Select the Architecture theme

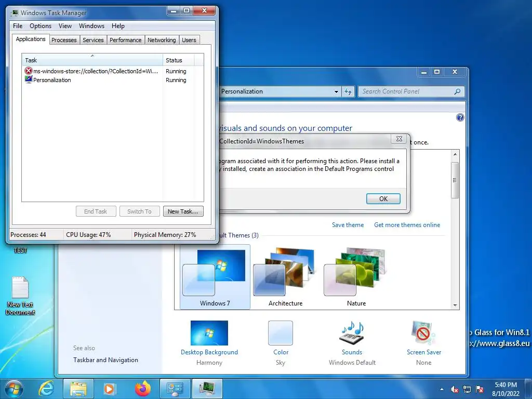click(x=285, y=277)
